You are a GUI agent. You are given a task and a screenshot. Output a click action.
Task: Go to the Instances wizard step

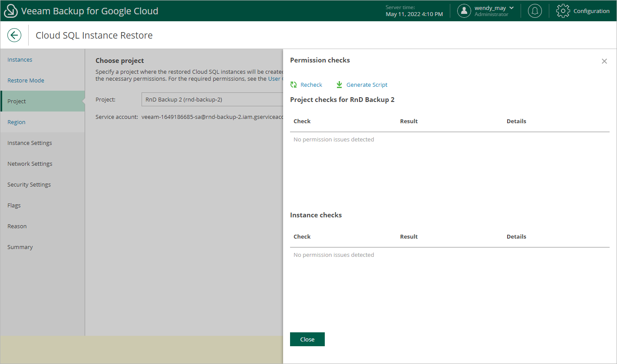click(43, 59)
